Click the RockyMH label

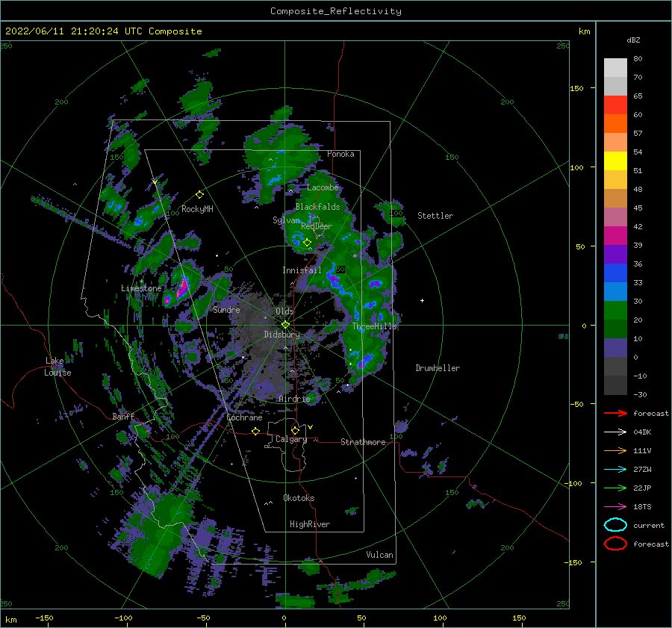pyautogui.click(x=197, y=209)
